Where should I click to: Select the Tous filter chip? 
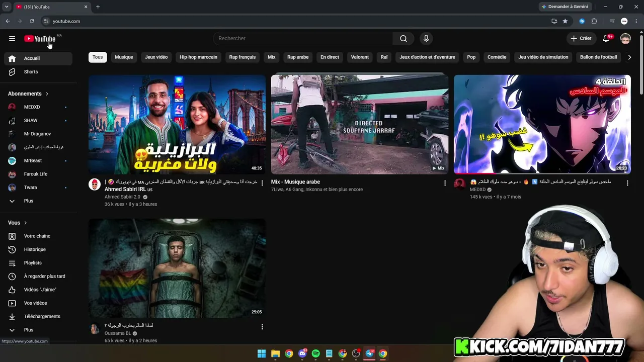[98, 57]
